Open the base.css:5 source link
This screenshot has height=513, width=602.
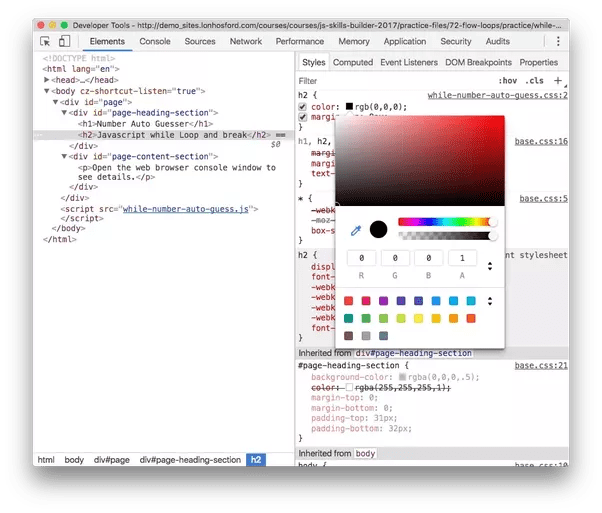tap(543, 199)
